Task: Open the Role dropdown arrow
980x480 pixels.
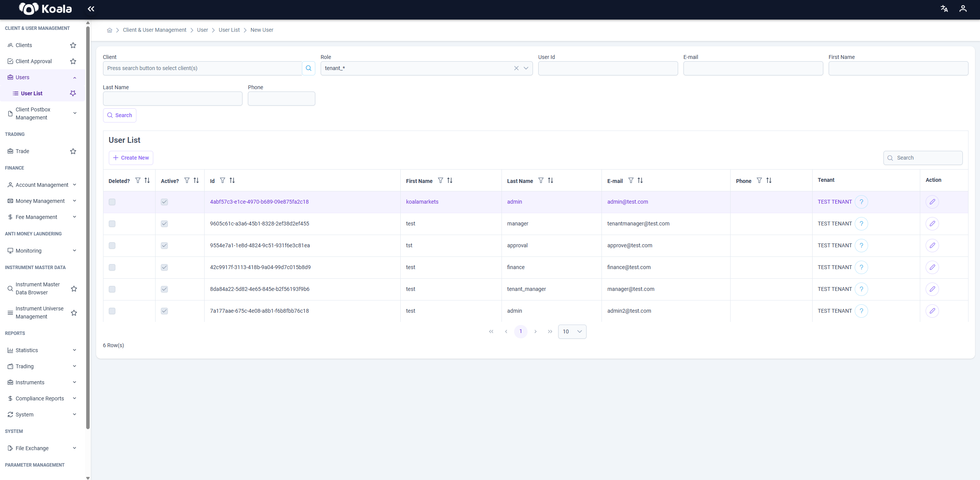Action: pyautogui.click(x=526, y=68)
